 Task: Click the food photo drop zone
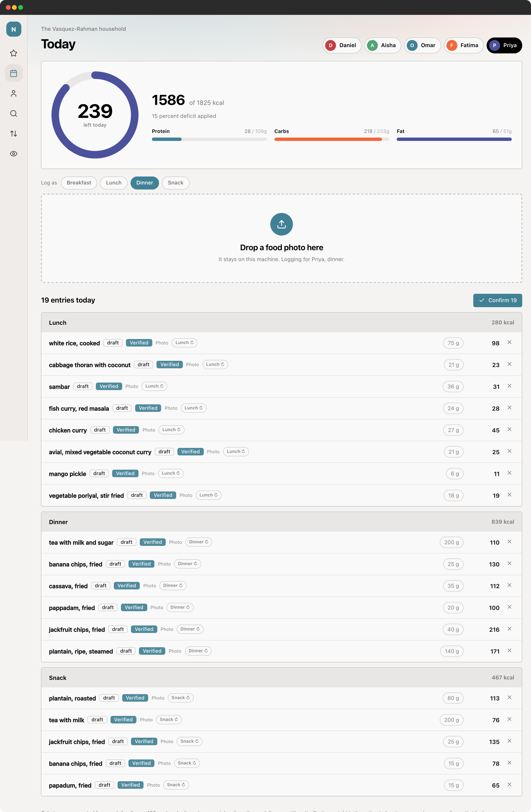pos(282,238)
